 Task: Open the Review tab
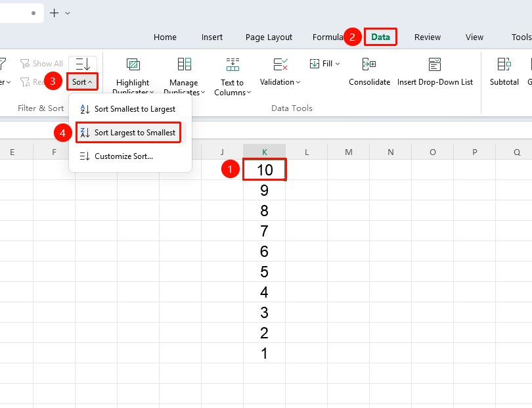(x=428, y=37)
